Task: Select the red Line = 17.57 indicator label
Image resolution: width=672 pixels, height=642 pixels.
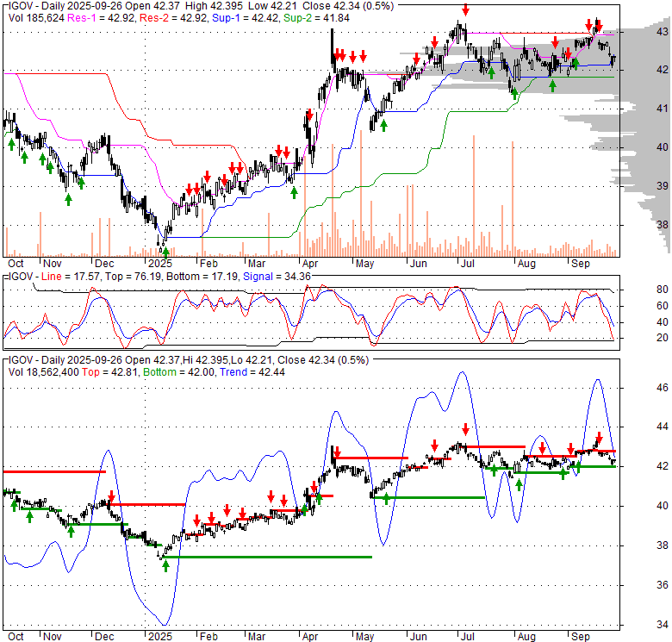Action: tap(72, 277)
